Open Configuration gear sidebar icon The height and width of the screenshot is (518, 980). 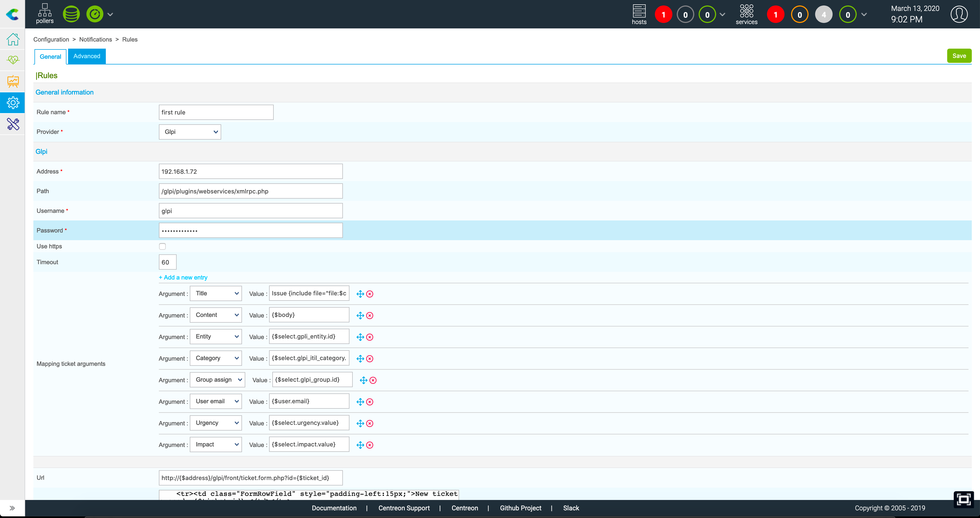click(x=13, y=103)
